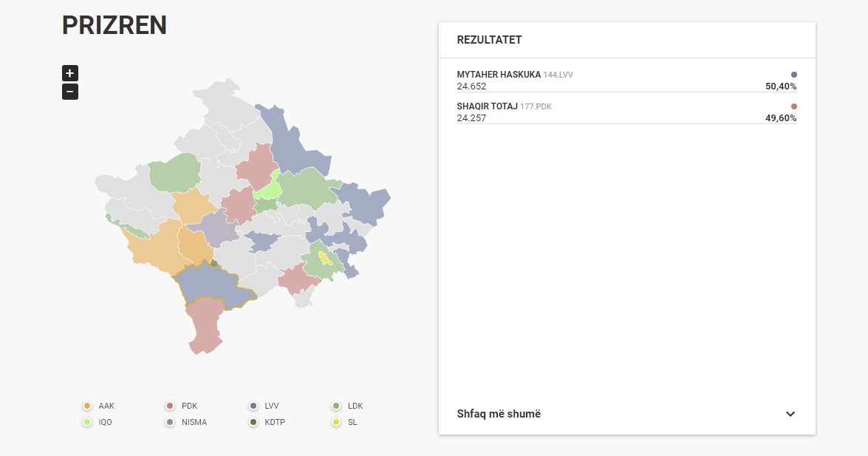Zoom out of the map

70,92
